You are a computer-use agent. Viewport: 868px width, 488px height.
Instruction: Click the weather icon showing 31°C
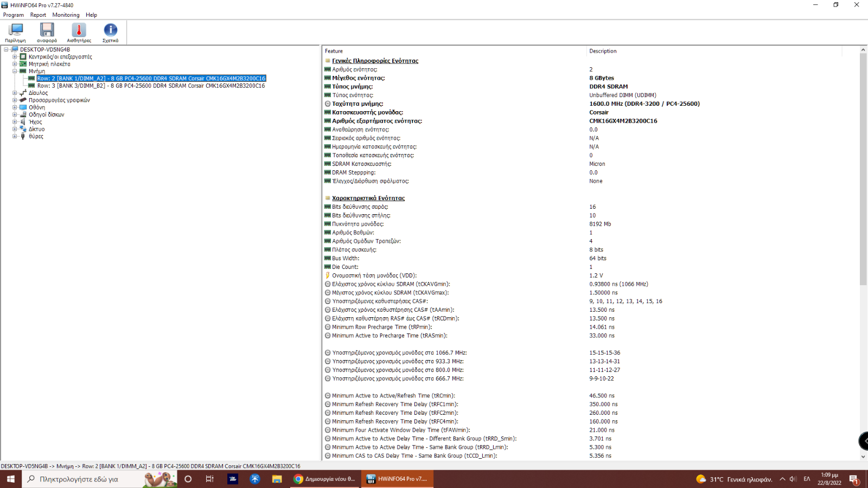click(701, 479)
